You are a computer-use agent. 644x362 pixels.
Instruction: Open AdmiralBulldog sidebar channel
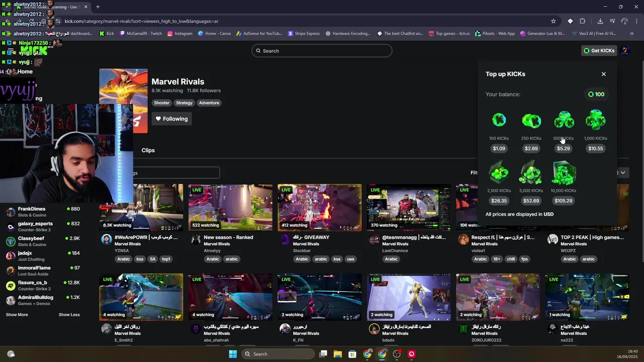click(43, 300)
